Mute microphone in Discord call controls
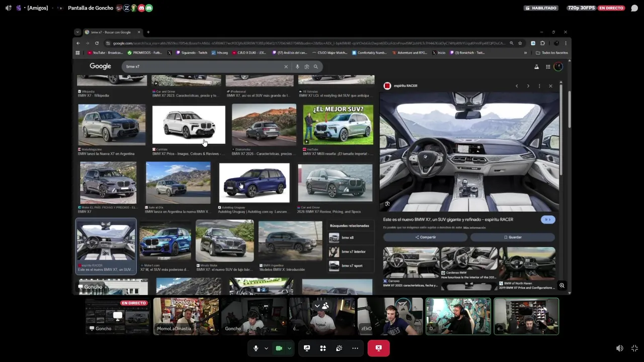 (x=256, y=348)
